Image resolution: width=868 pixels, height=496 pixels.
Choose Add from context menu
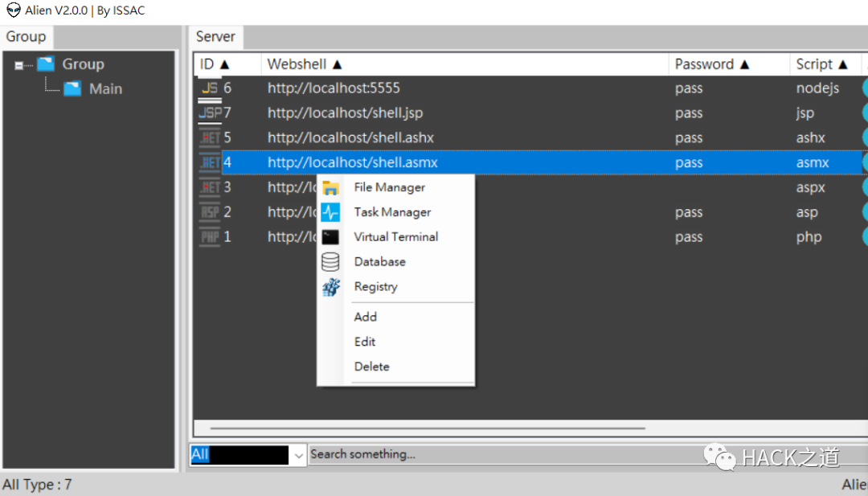pyautogui.click(x=366, y=317)
